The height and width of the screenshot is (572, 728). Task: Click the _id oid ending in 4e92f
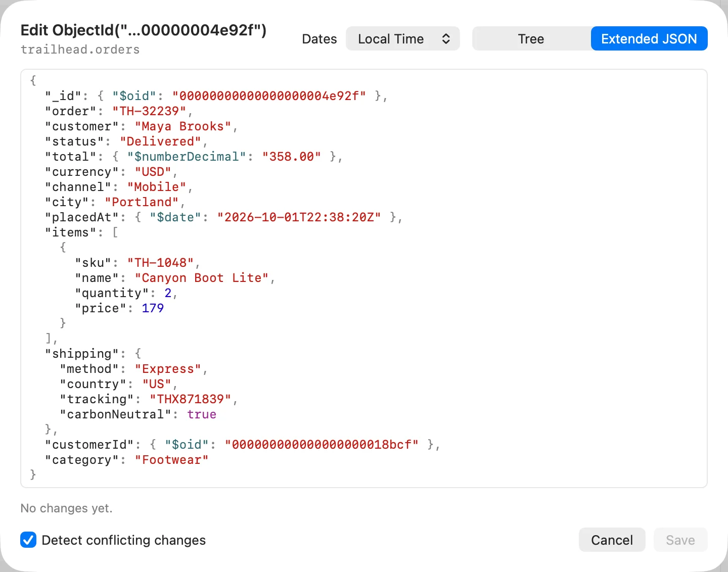[x=269, y=96]
